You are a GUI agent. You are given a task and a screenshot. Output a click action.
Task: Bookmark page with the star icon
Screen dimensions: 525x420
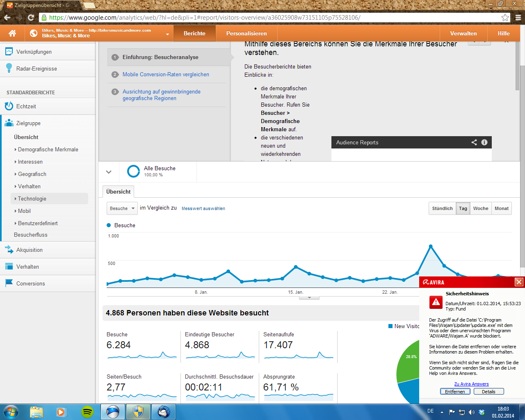[x=505, y=18]
